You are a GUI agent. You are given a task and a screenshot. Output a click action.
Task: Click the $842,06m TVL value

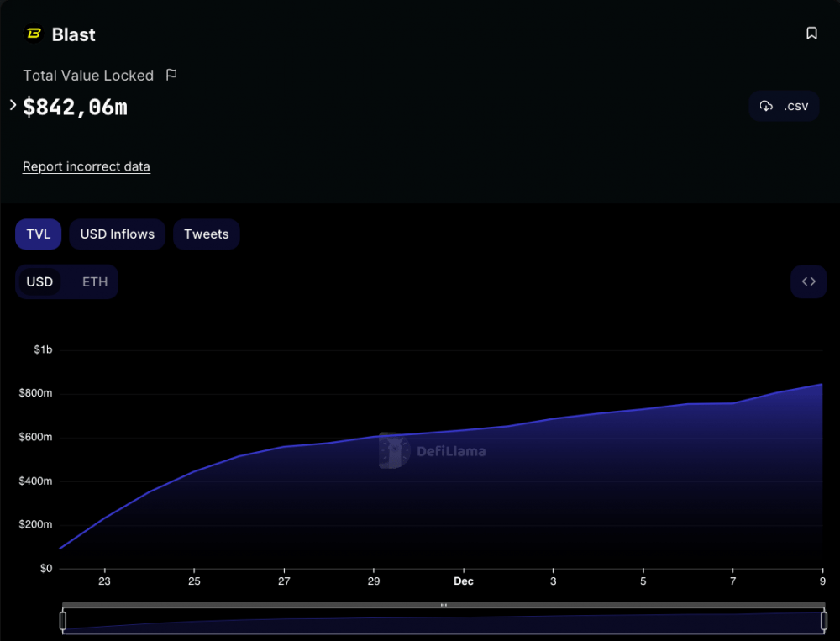[x=75, y=107]
